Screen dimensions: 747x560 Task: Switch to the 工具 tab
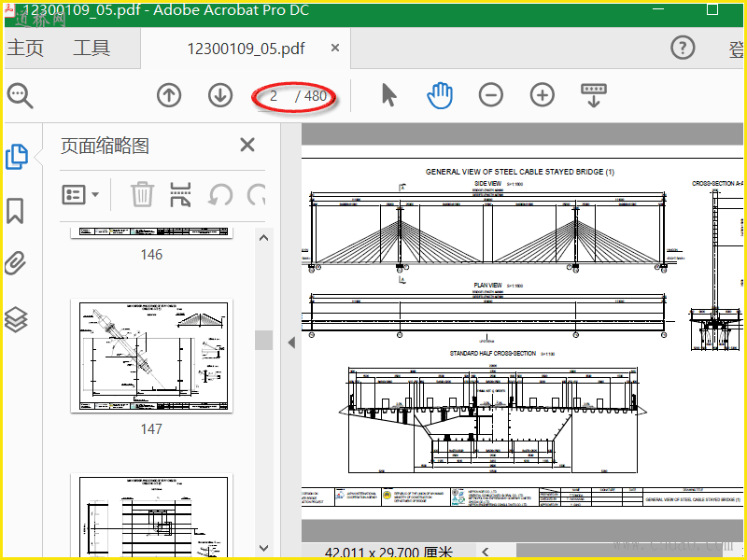92,49
